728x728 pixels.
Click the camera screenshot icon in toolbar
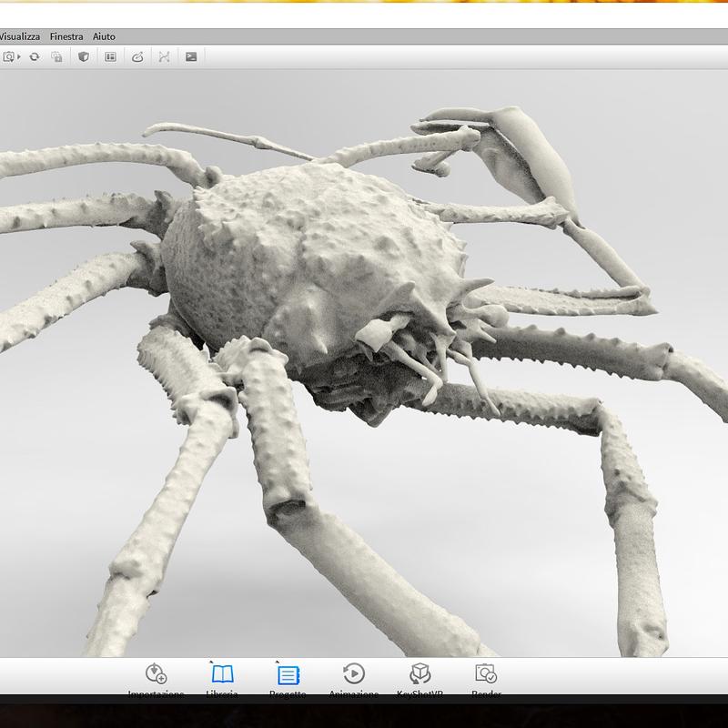point(7,56)
